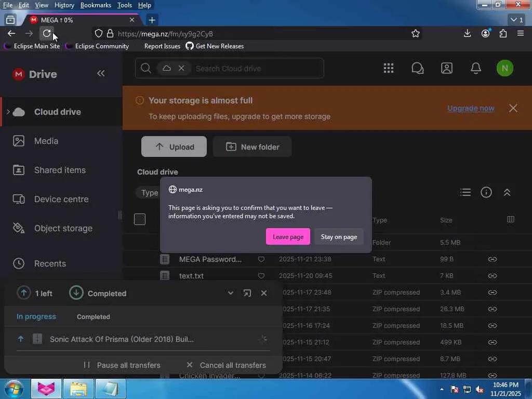The width and height of the screenshot is (532, 399).
Task: Open the green N account avatar
Action: (504, 68)
